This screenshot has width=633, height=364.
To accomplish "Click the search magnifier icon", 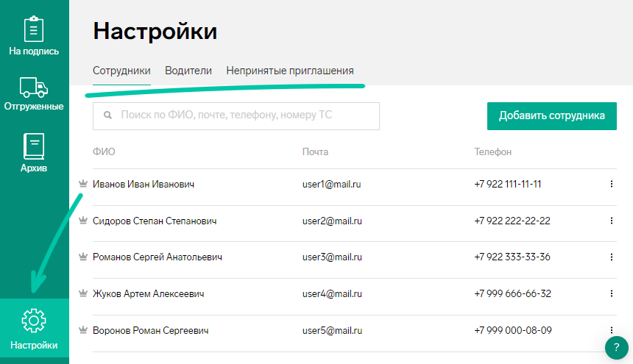I will [x=107, y=115].
